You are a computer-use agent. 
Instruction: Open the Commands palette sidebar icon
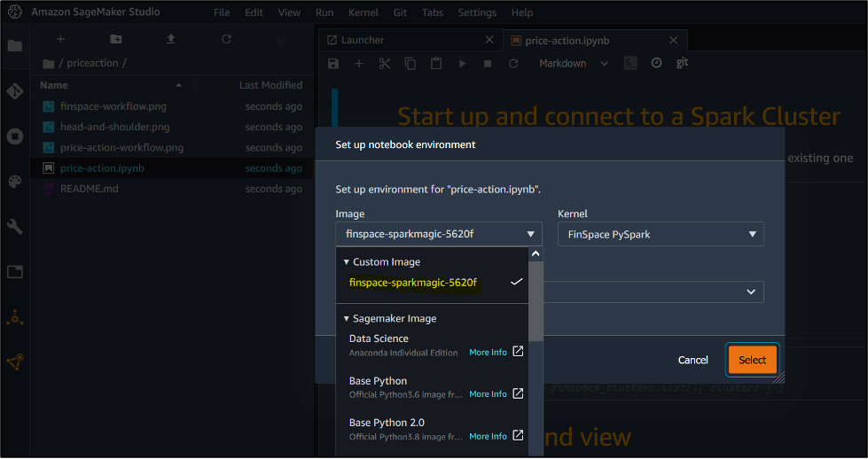point(15,182)
